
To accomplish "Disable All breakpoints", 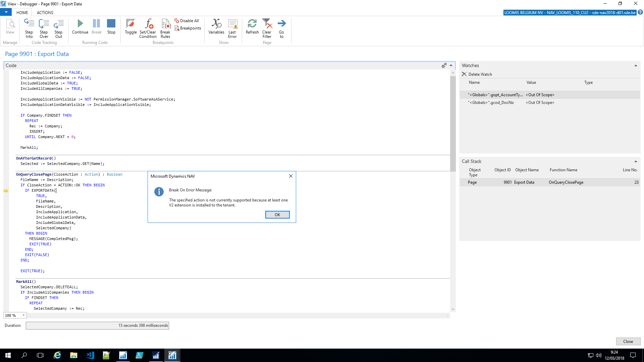I will (186, 20).
